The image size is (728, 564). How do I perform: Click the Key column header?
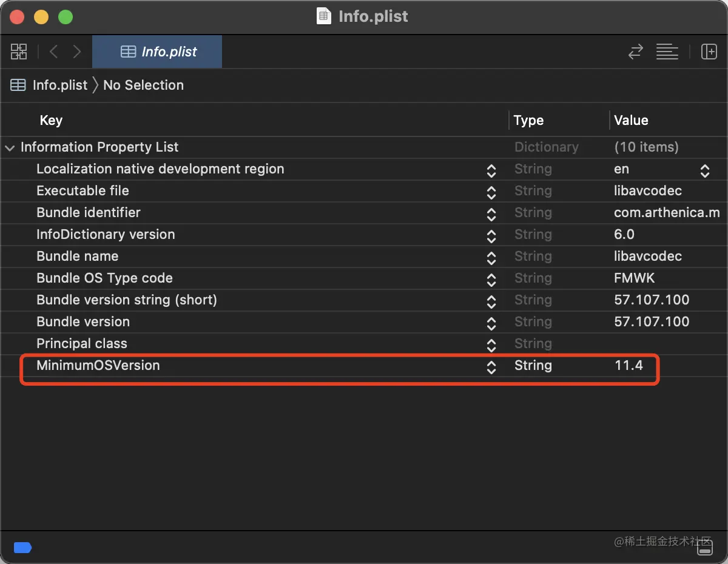tap(51, 120)
